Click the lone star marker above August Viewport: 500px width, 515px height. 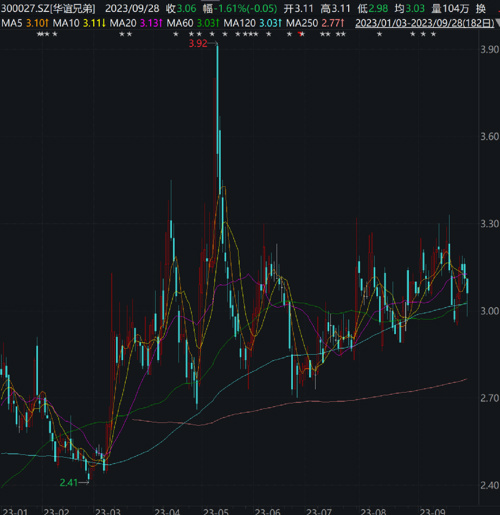coord(379,34)
